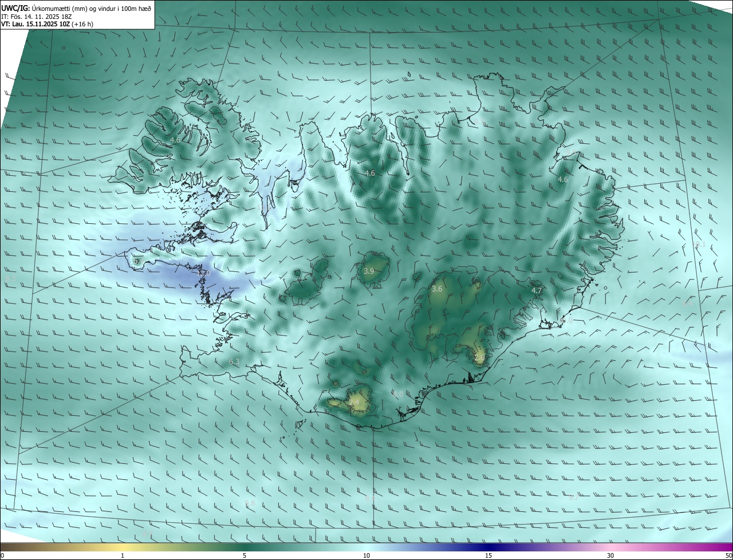Click the 4.6 value over the Westfjords
This screenshot has width=733, height=560.
[x=175, y=140]
